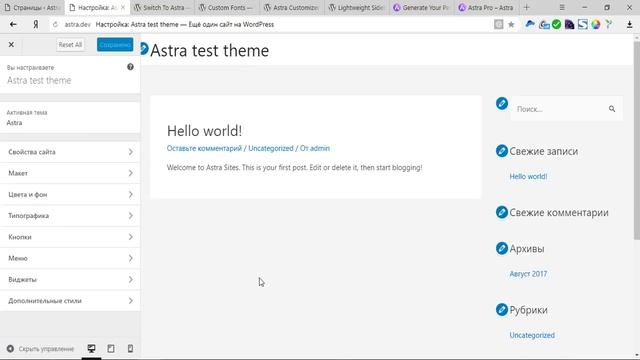Click the search magnifier icon in widget
This screenshot has width=640, height=360.
point(612,109)
